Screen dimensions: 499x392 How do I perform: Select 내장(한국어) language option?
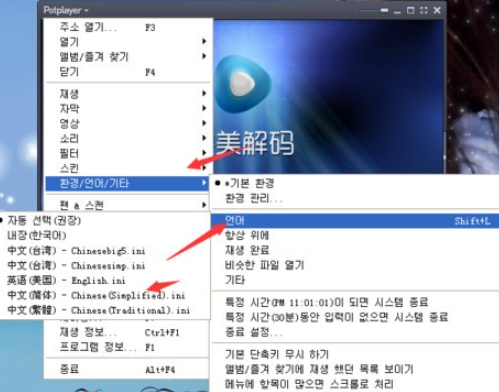105,235
